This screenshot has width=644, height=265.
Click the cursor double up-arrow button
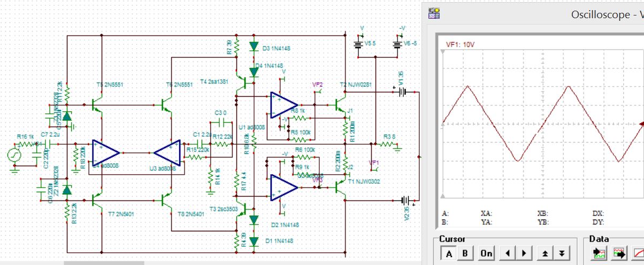pyautogui.click(x=545, y=253)
